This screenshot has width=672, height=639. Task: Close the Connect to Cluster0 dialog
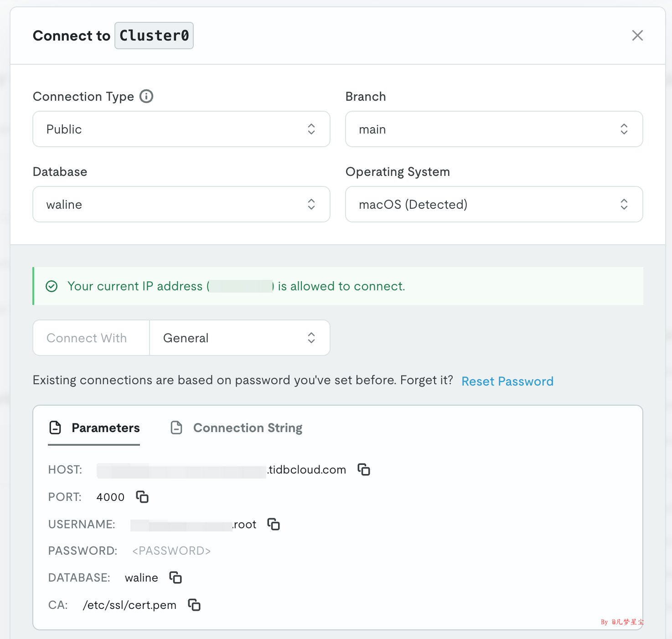tap(637, 36)
